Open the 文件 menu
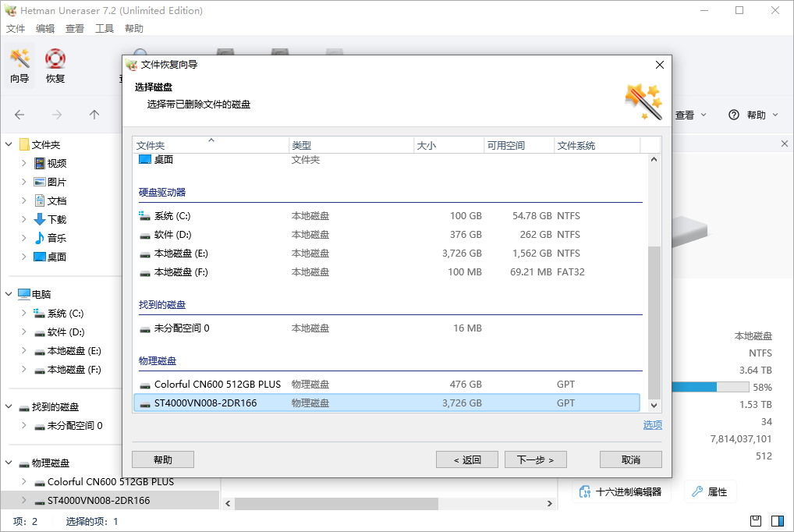Viewport: 794px width, 532px height. pos(16,28)
